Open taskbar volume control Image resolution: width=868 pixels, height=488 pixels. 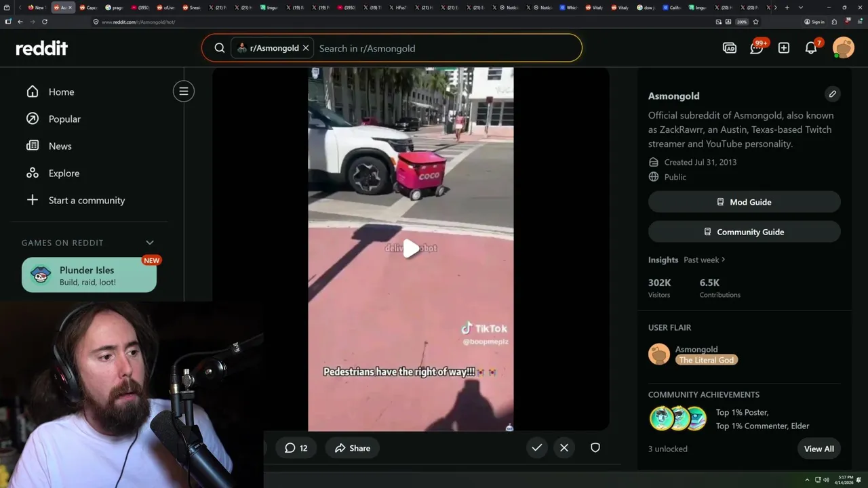tap(826, 480)
